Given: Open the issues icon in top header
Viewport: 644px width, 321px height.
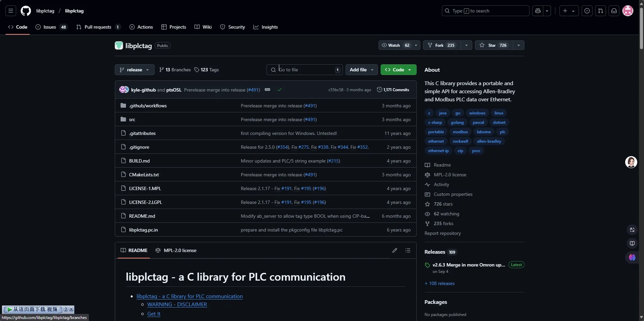Looking at the screenshot, I should click(587, 11).
